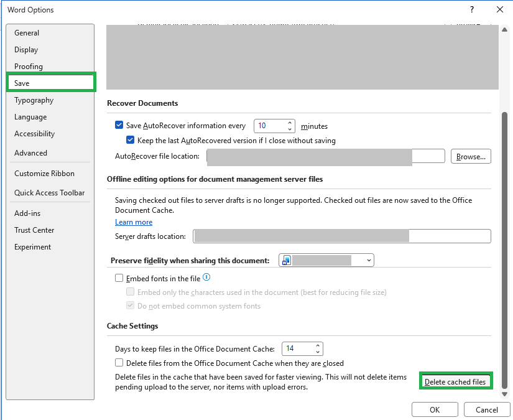Click the disabled Embed only characters checkbox

[130, 292]
